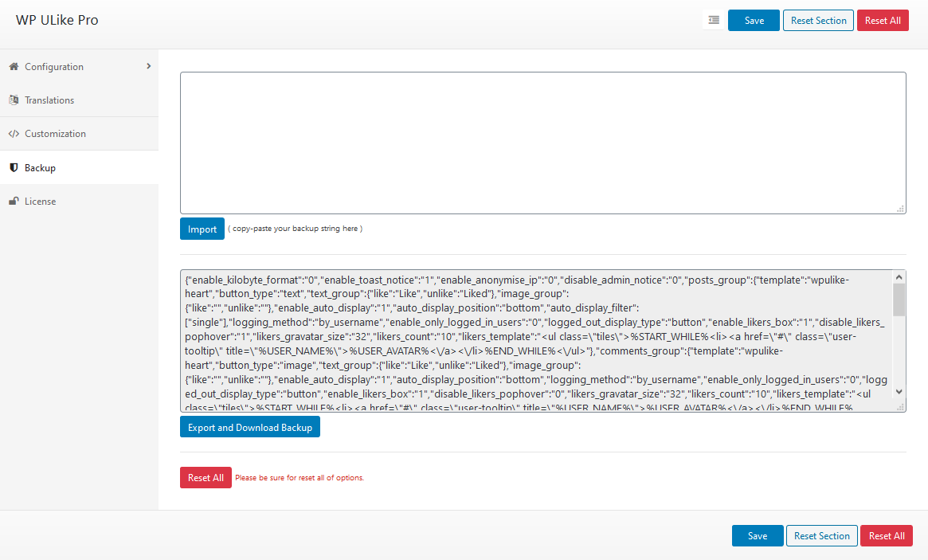The height and width of the screenshot is (560, 928).
Task: Click the blue Save button in the header
Action: click(x=753, y=20)
